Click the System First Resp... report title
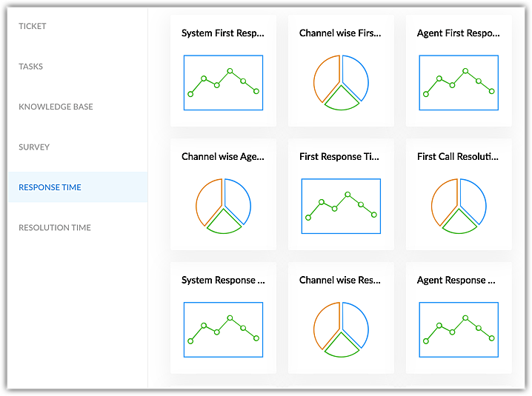The width and height of the screenshot is (532, 396). click(223, 33)
